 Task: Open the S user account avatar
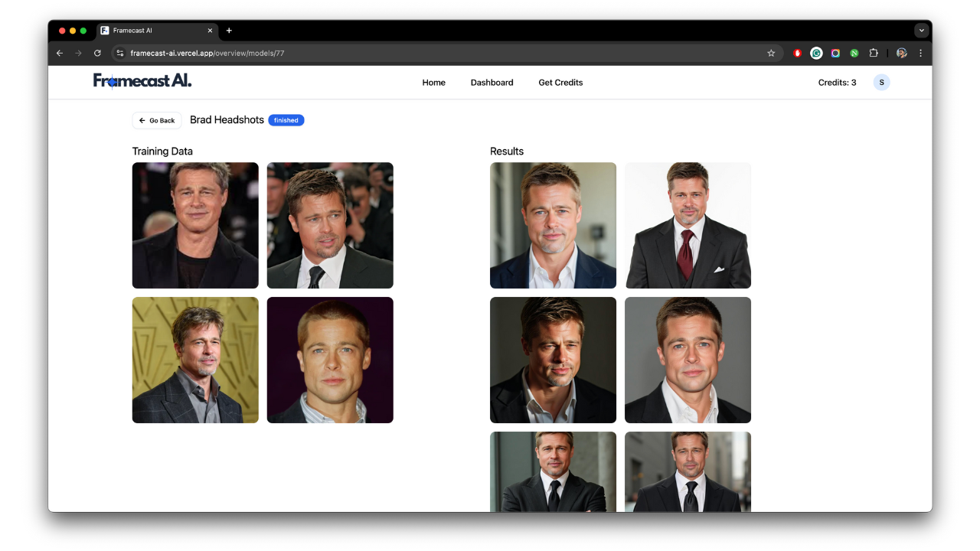tap(881, 82)
